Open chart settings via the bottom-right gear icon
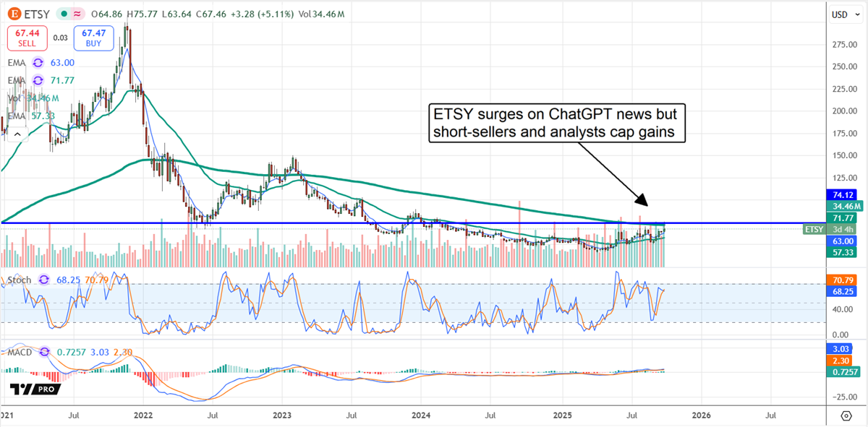 845,417
